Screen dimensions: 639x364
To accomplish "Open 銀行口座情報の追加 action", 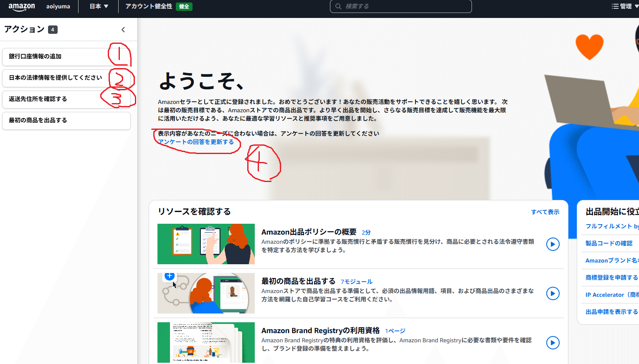I will [66, 57].
